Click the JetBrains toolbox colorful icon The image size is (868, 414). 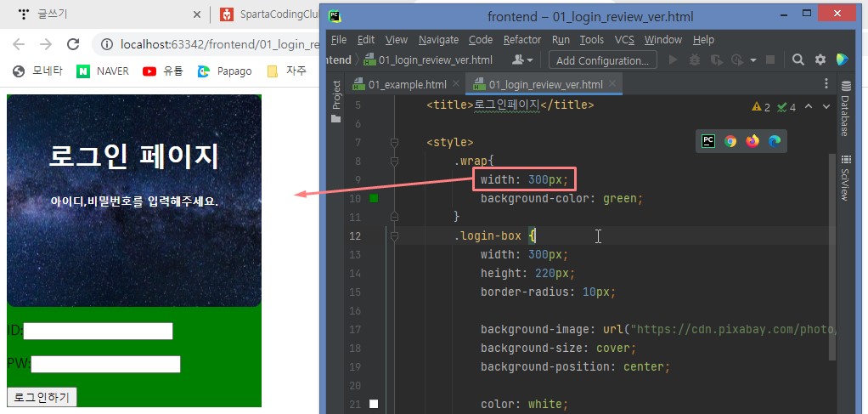[843, 60]
